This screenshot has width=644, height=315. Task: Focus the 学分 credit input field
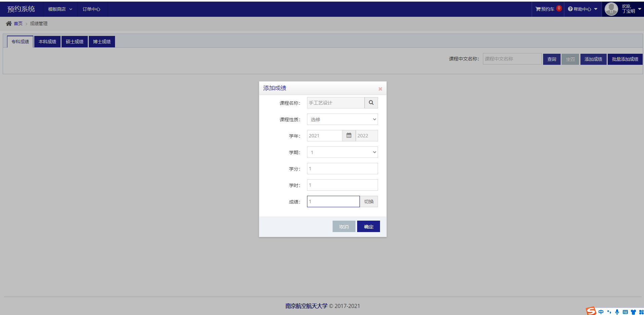tap(342, 169)
